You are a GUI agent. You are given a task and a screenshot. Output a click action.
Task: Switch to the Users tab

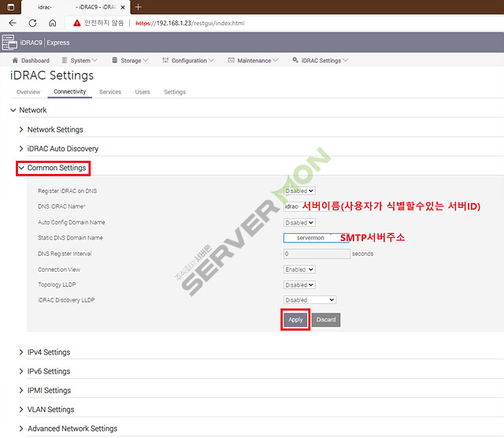click(143, 92)
